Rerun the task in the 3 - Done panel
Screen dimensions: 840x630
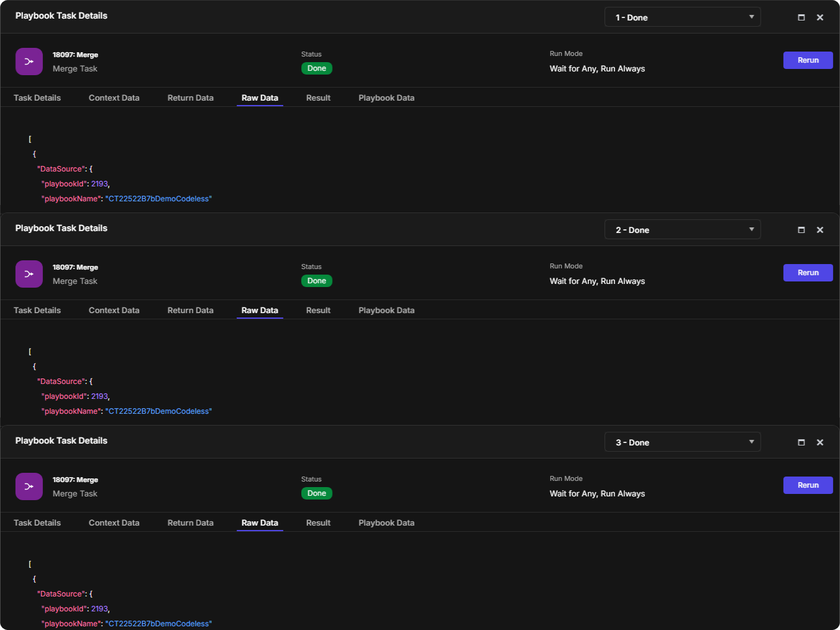pyautogui.click(x=808, y=485)
